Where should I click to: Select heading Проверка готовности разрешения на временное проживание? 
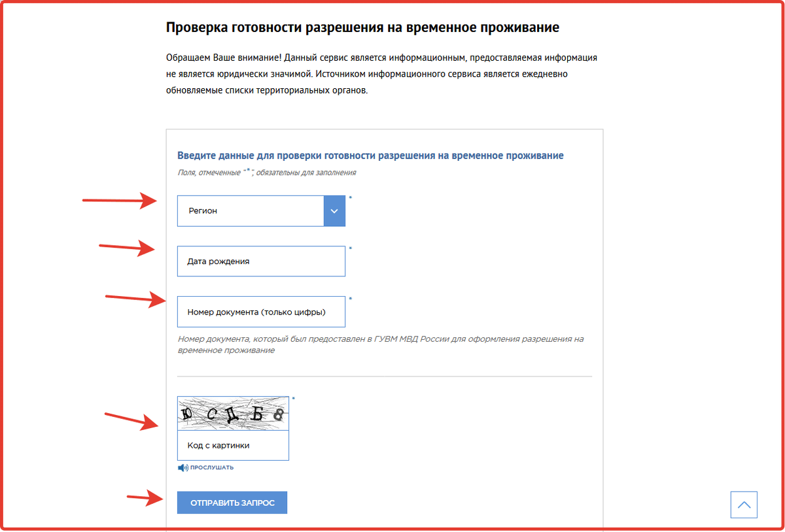(x=362, y=27)
